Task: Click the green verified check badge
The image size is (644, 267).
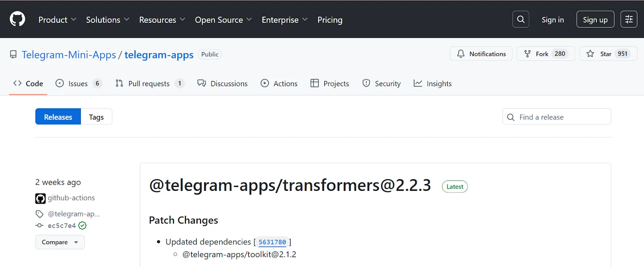Action: [x=83, y=226]
